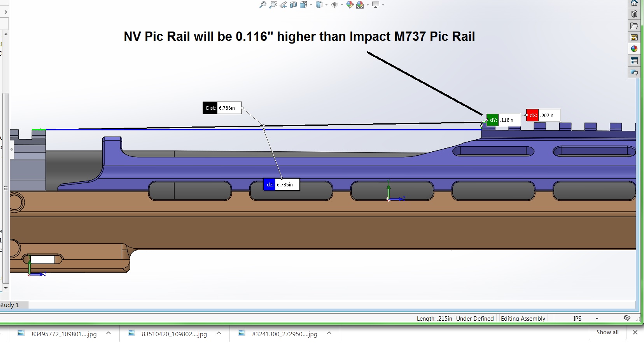Click the Apply Scene icon
The image size is (644, 344).
point(360,5)
